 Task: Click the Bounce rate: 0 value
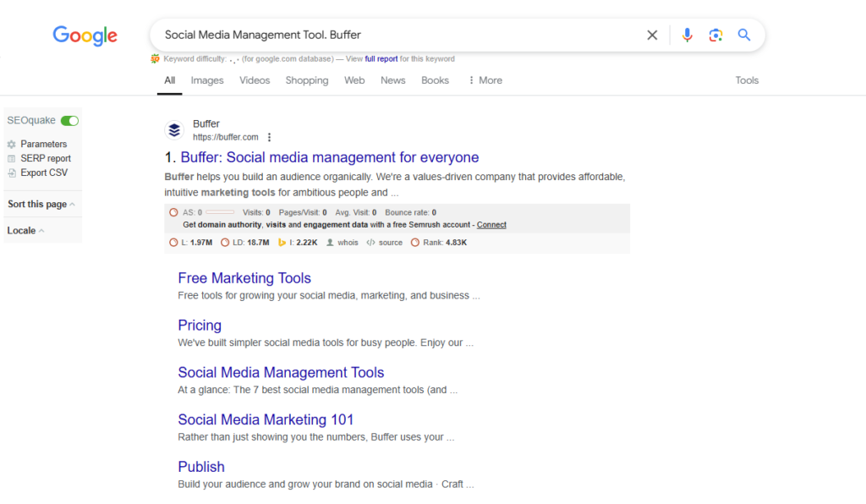(410, 212)
